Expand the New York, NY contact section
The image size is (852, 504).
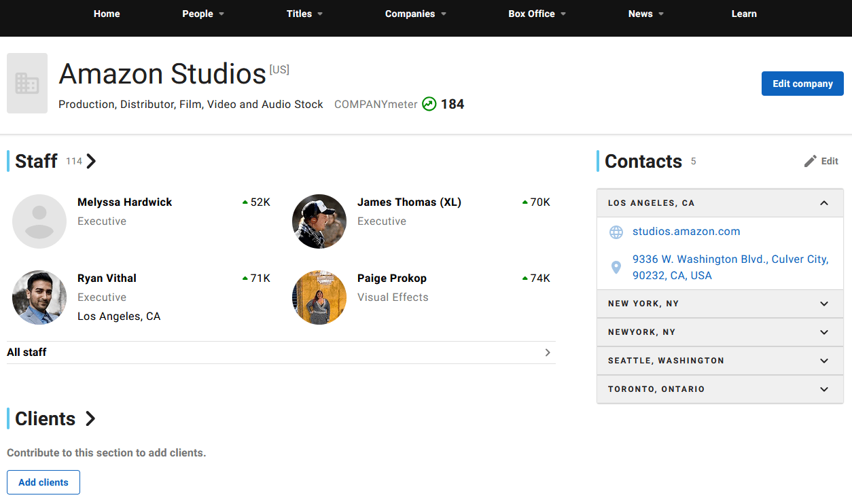coord(824,304)
